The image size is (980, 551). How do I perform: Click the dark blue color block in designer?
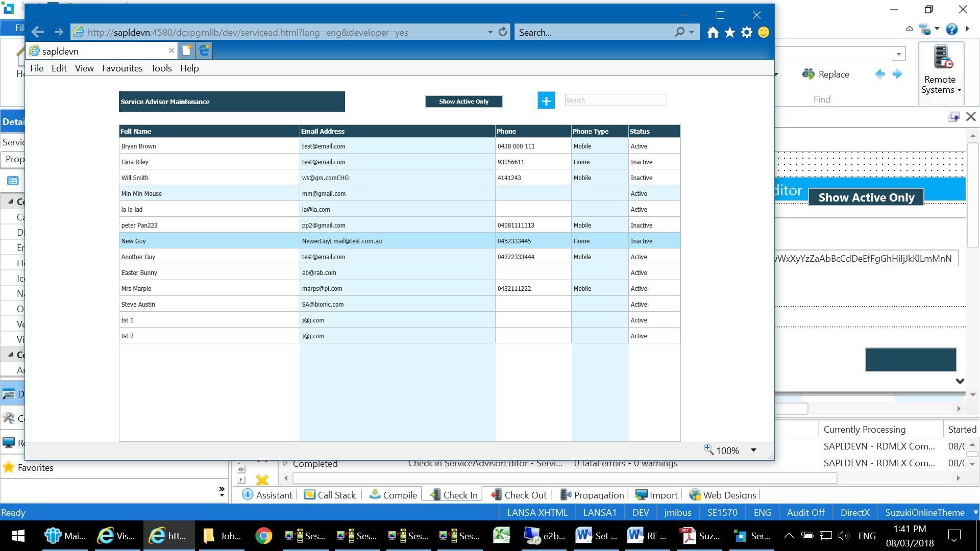tap(911, 360)
